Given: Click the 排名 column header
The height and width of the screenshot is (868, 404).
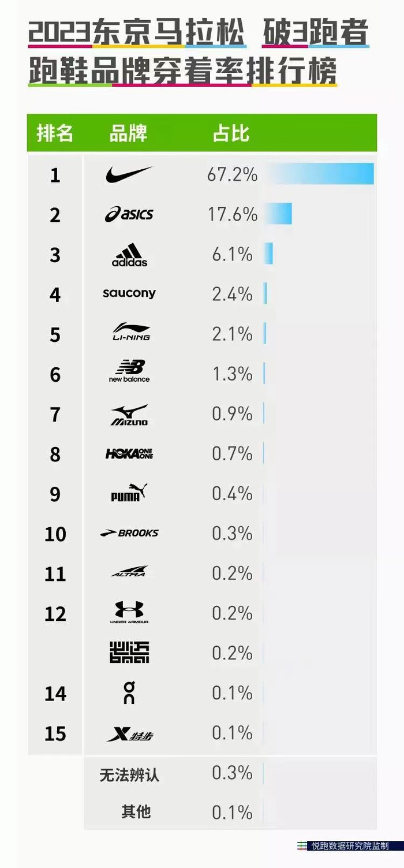Looking at the screenshot, I should tap(55, 133).
